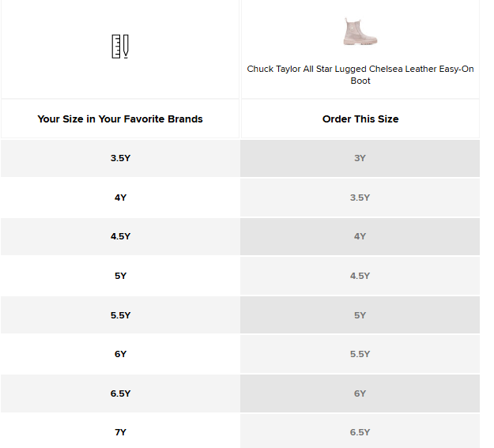
Task: Choose order size 3.5Y cell
Action: (x=360, y=198)
